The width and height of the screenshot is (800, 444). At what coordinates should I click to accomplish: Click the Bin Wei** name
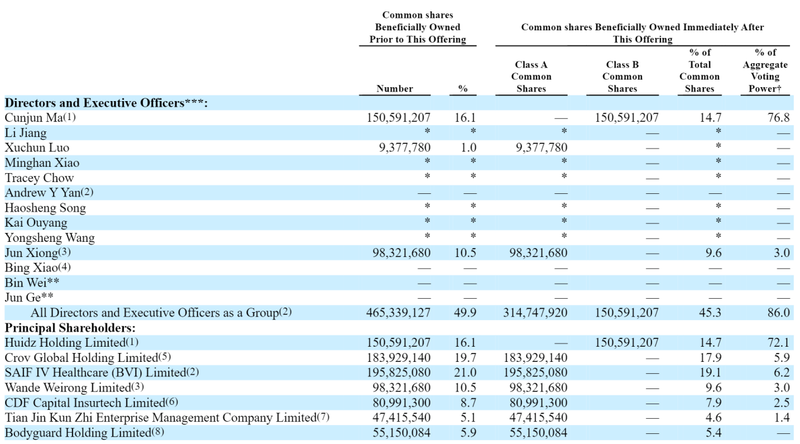[32, 283]
